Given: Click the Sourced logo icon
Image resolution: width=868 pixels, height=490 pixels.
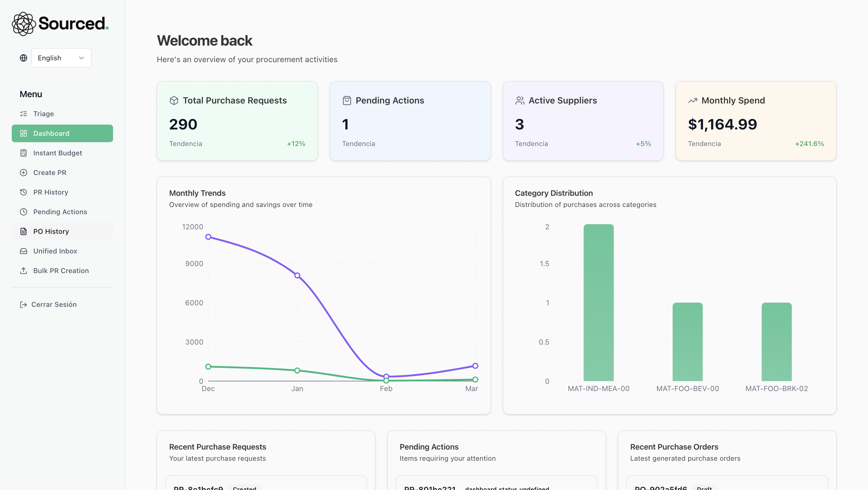Looking at the screenshot, I should (24, 24).
